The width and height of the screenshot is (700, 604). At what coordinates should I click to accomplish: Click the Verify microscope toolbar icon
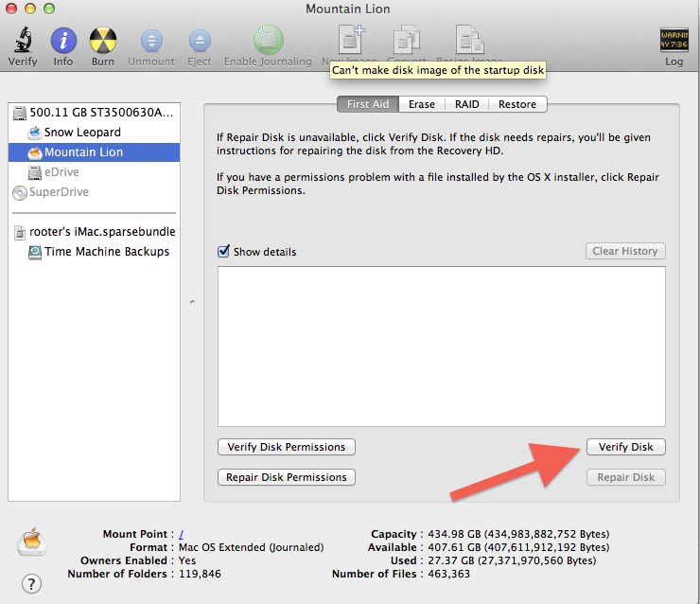click(24, 40)
